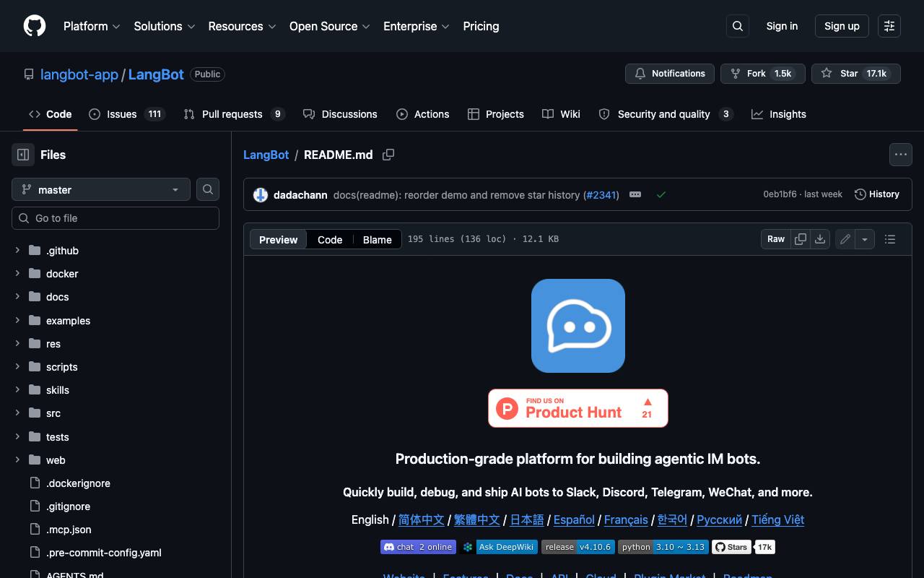The height and width of the screenshot is (578, 924).
Task: Open Product Hunt badge
Action: (x=578, y=408)
